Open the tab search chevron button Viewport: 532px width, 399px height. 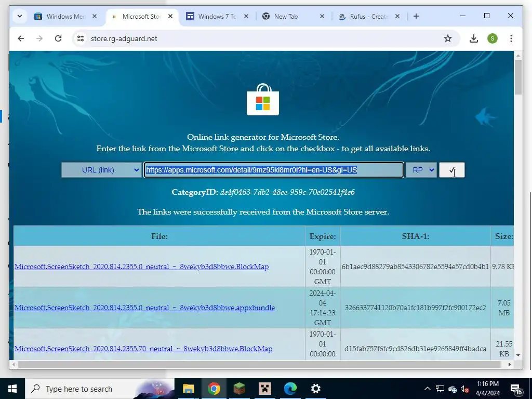tap(20, 16)
